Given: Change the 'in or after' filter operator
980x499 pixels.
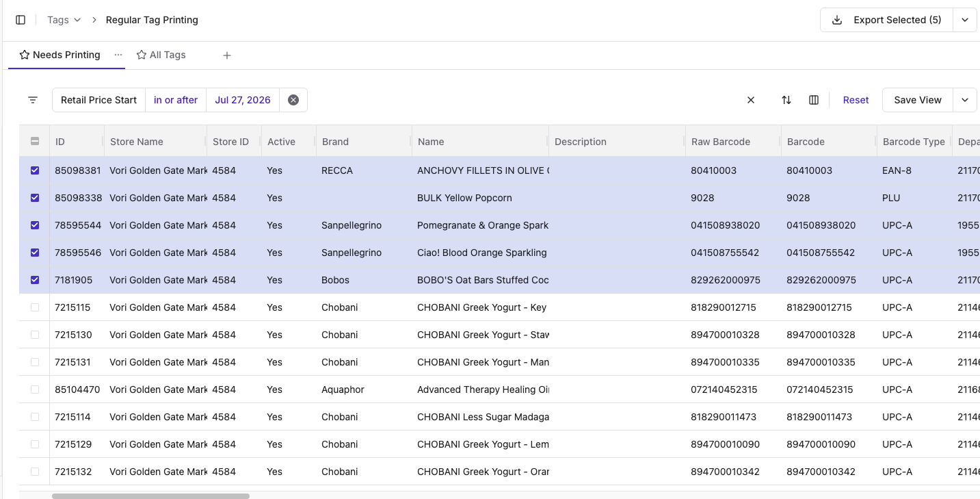Looking at the screenshot, I should (176, 100).
